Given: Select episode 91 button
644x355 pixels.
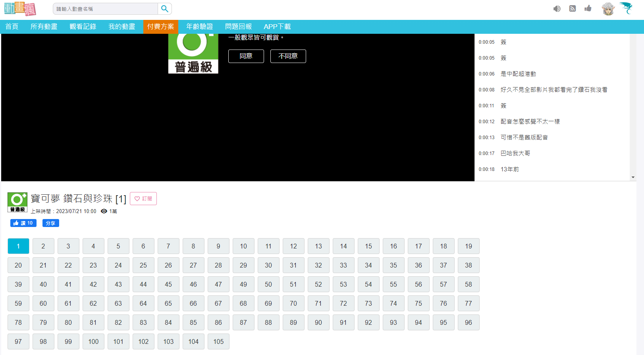Looking at the screenshot, I should [x=343, y=322].
